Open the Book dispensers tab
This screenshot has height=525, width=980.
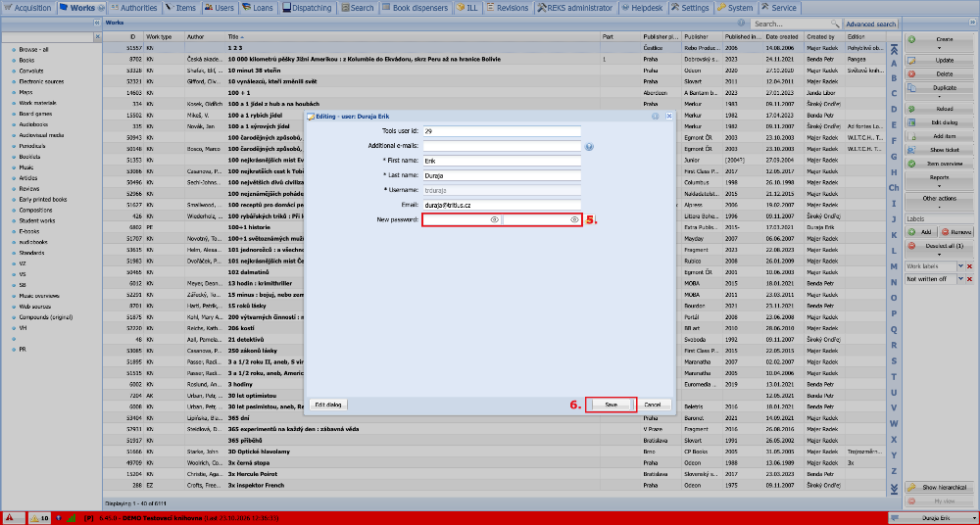coord(415,8)
